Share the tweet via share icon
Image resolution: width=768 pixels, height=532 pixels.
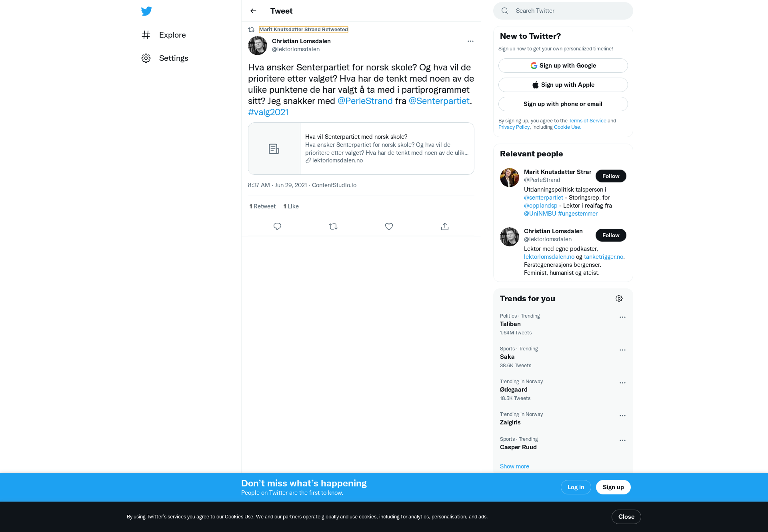pyautogui.click(x=445, y=226)
